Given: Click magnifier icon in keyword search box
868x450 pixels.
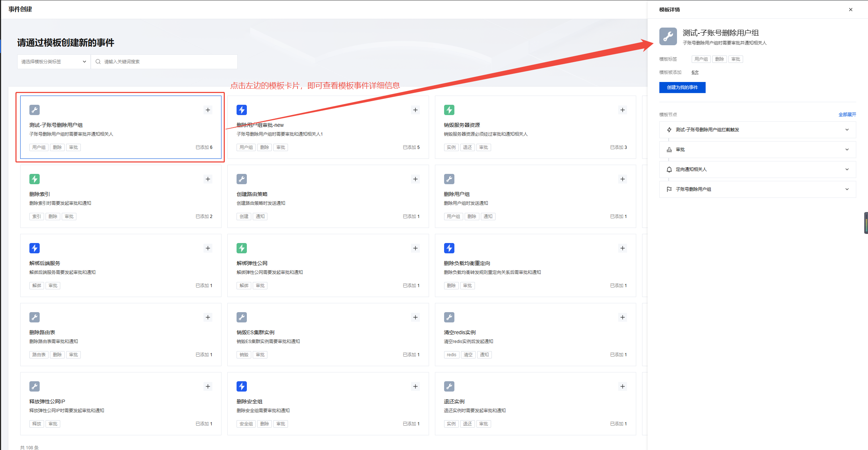Looking at the screenshot, I should tap(98, 62).
